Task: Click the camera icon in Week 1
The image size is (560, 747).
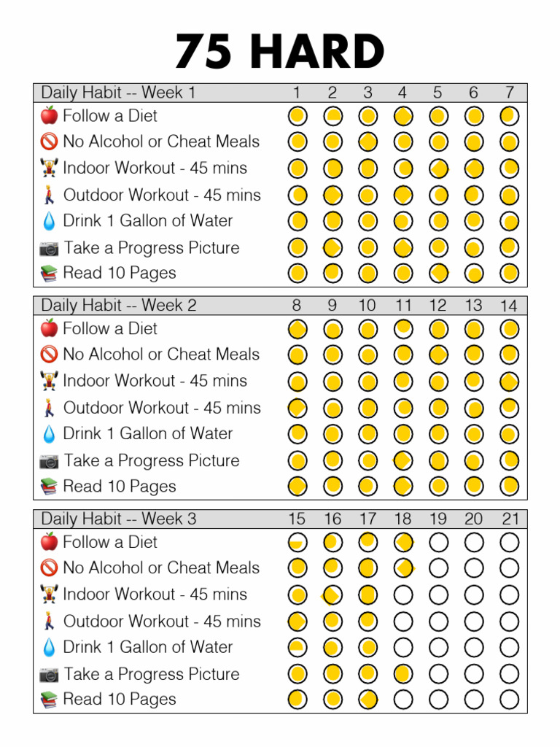Action: (x=49, y=248)
